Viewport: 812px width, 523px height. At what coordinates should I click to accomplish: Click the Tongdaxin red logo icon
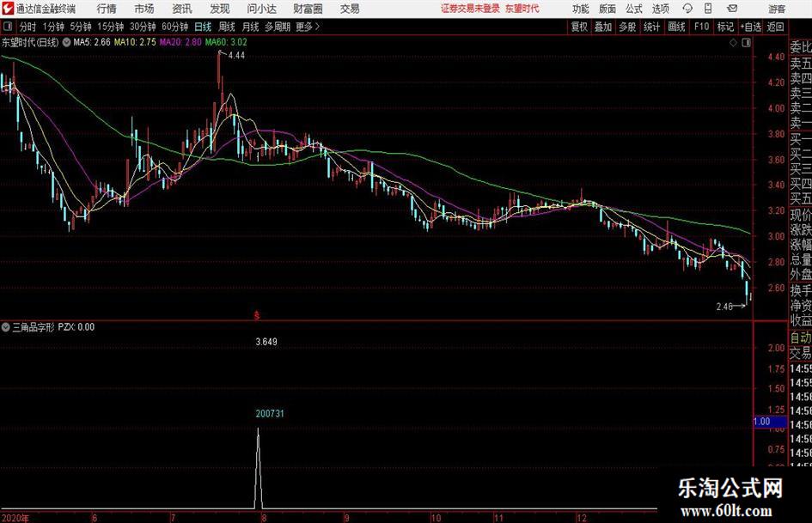[7, 9]
